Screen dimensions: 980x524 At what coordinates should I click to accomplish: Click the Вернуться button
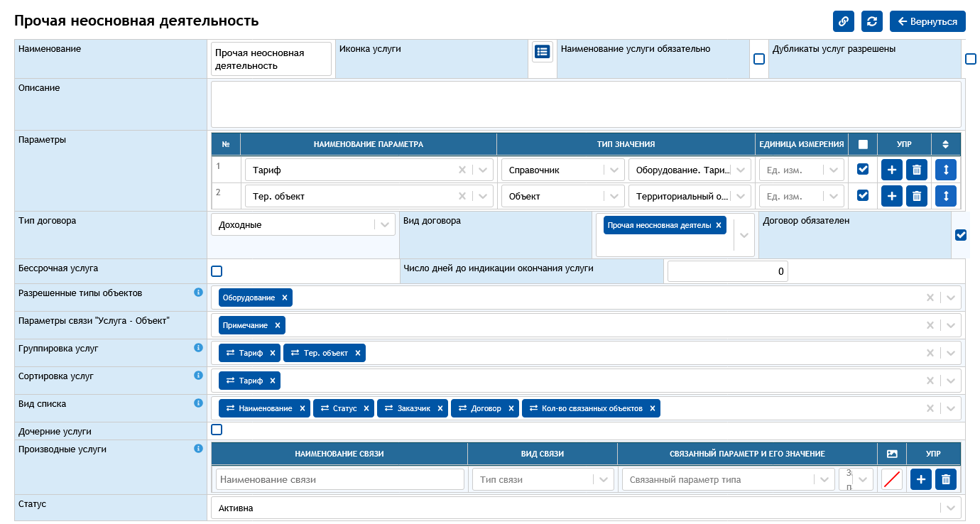(x=927, y=21)
